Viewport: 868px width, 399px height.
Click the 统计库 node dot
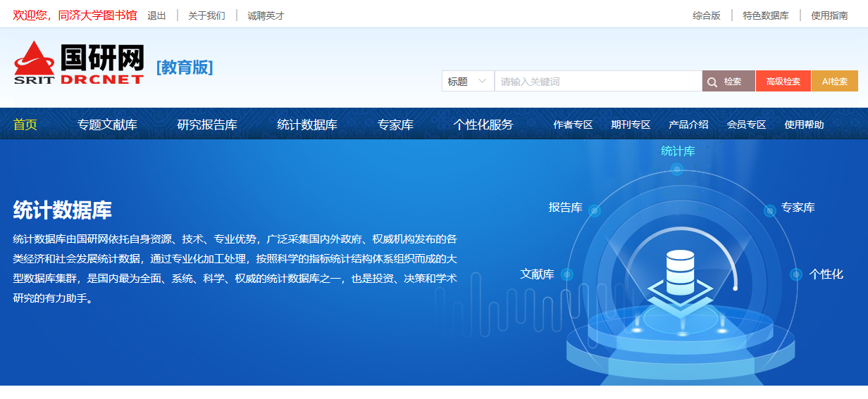coord(677,169)
